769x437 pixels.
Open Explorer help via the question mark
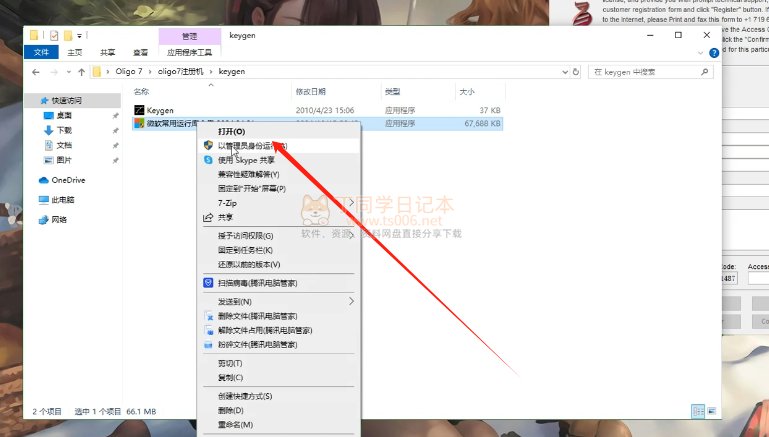point(714,52)
